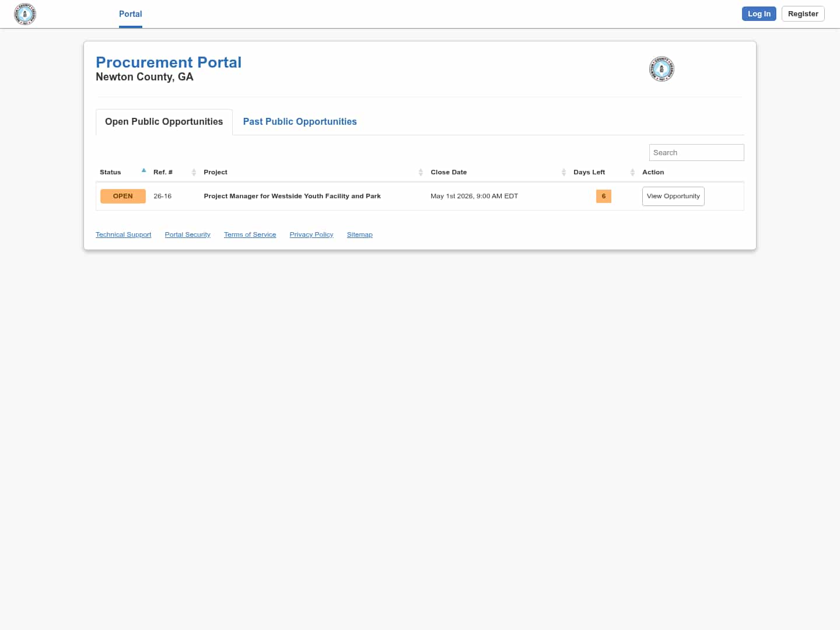Image resolution: width=840 pixels, height=630 pixels.
Task: Click View Opportunity for project 26-16
Action: [673, 197]
